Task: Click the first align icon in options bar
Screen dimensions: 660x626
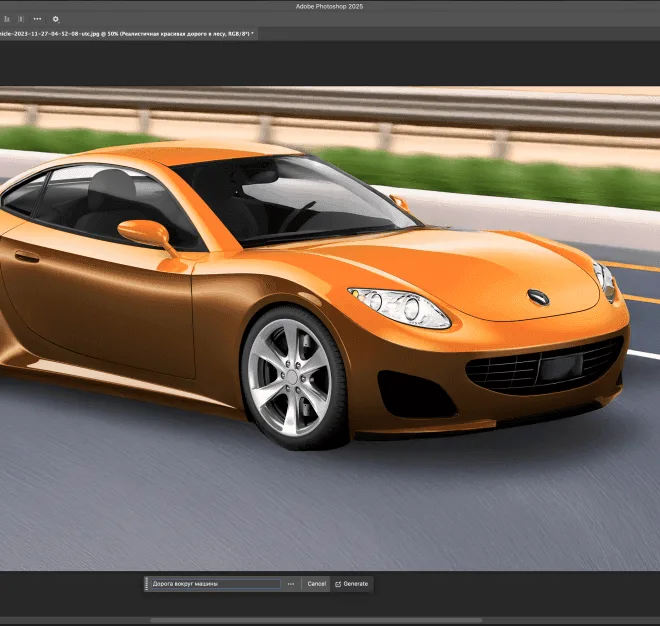Action: (x=5, y=19)
